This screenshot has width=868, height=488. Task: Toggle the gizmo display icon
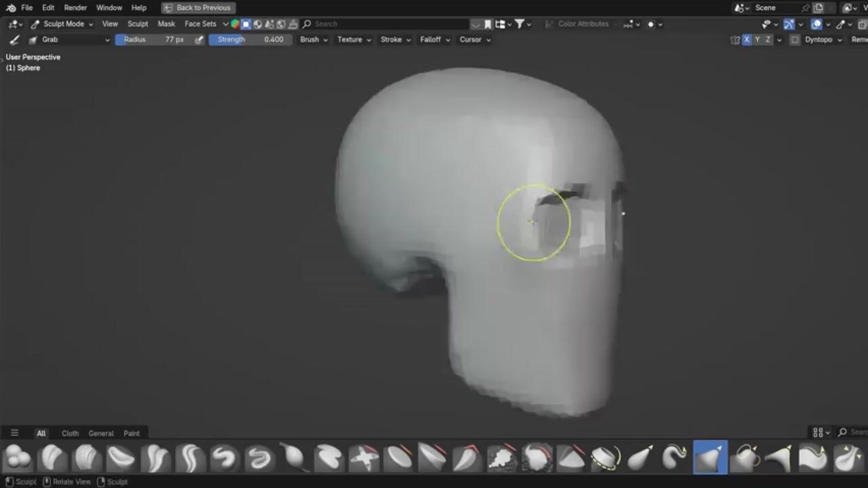coord(789,24)
